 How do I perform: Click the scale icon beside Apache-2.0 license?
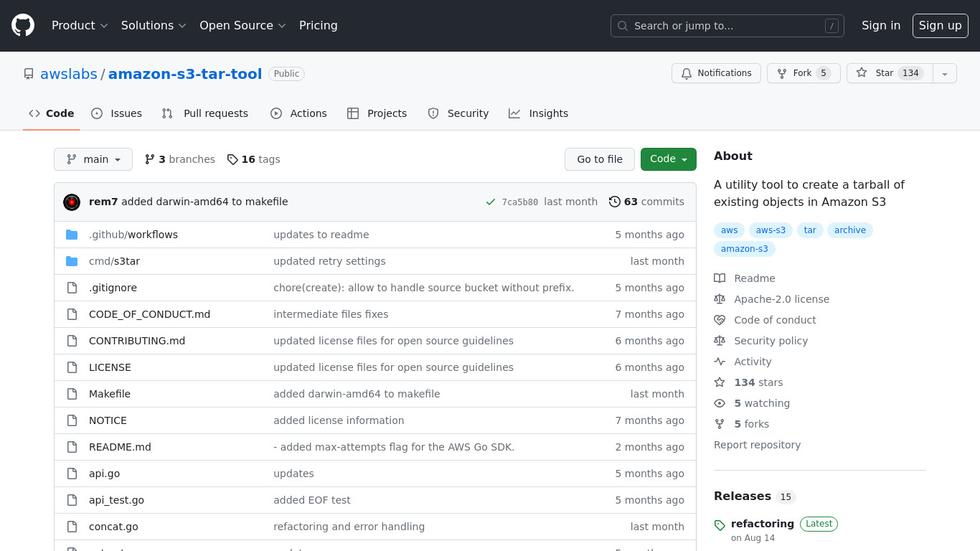pos(720,299)
